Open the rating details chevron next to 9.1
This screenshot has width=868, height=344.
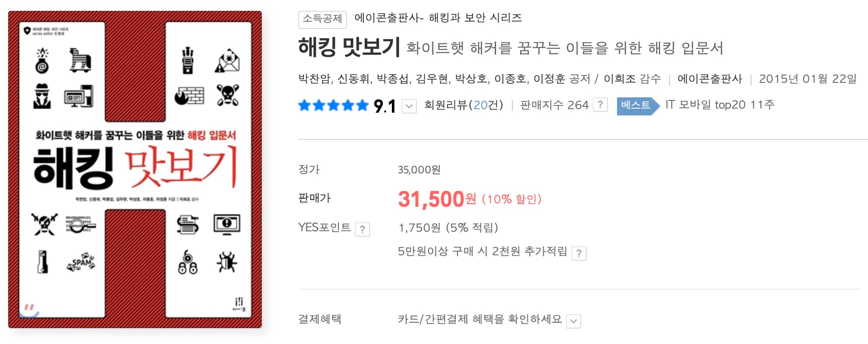[x=409, y=106]
